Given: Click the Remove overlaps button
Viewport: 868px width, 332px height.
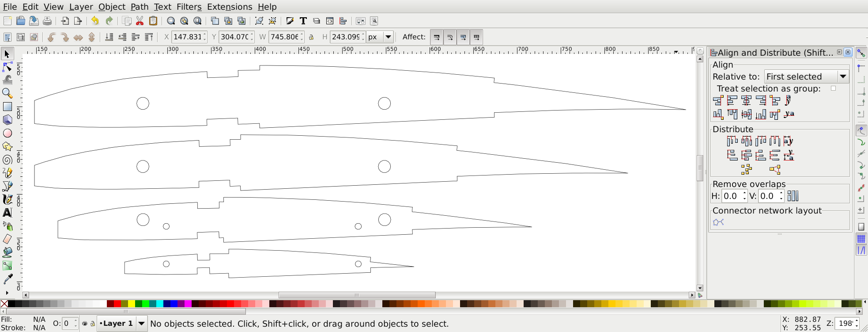Looking at the screenshot, I should pyautogui.click(x=793, y=196).
